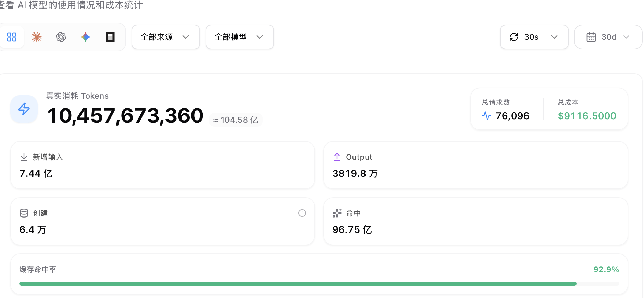Screen dimensions: 644x298
Task: Click the calendar icon
Action: tap(591, 37)
